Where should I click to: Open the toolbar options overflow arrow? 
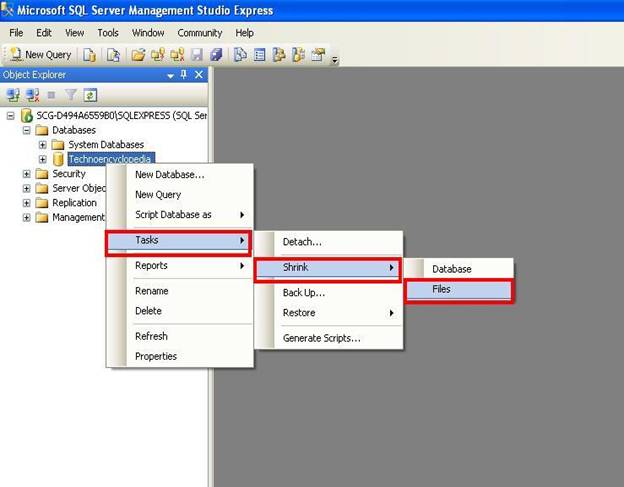(335, 60)
